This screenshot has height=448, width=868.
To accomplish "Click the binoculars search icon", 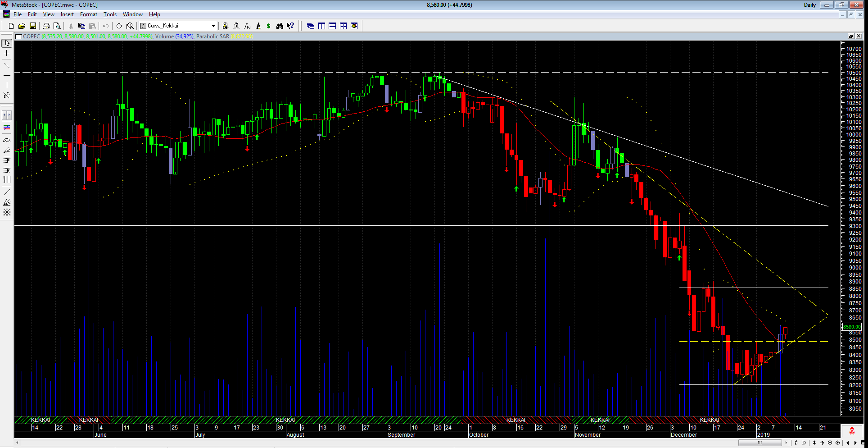I will pos(280,26).
